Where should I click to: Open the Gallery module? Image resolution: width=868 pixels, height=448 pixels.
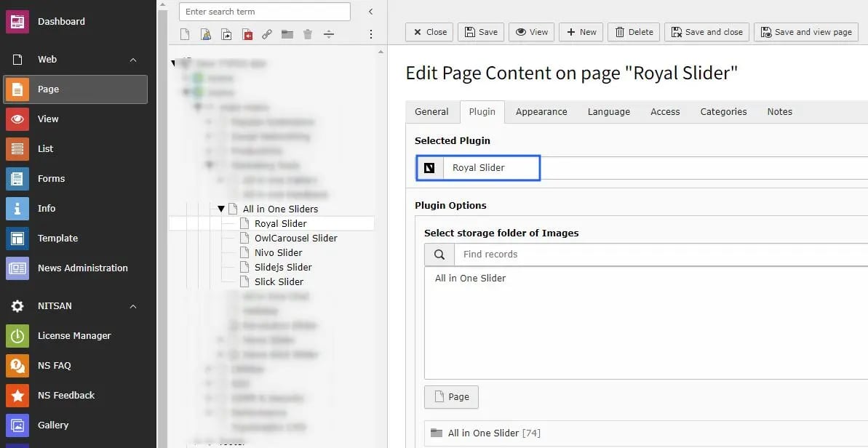[x=75, y=425]
